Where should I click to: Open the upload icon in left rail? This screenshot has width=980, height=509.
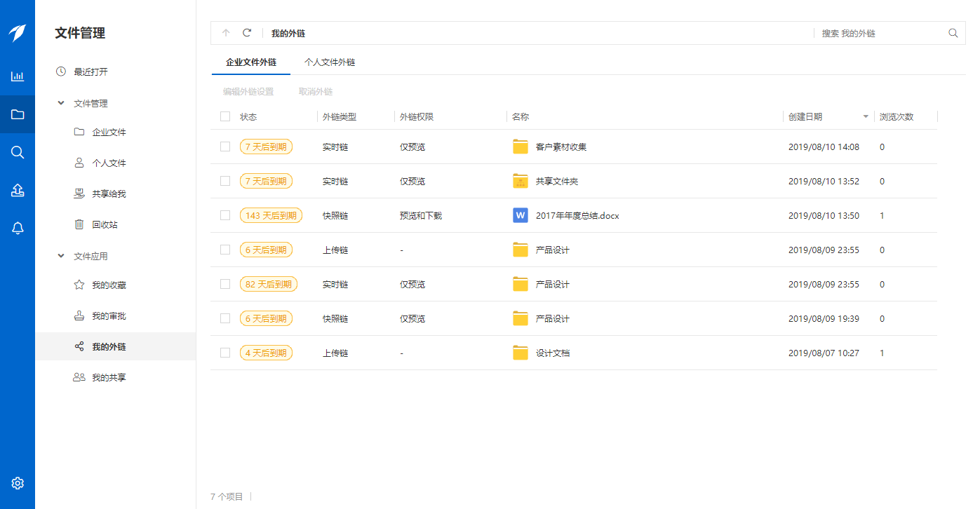tap(18, 190)
